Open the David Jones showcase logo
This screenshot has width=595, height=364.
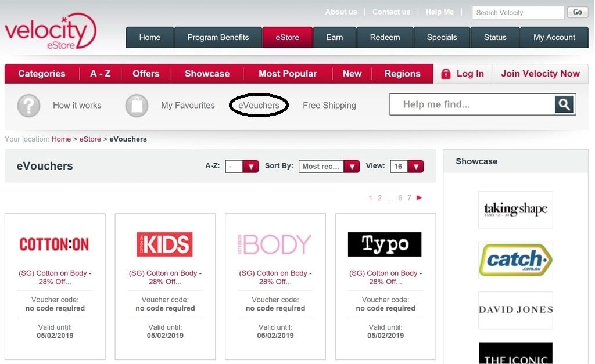tap(516, 310)
